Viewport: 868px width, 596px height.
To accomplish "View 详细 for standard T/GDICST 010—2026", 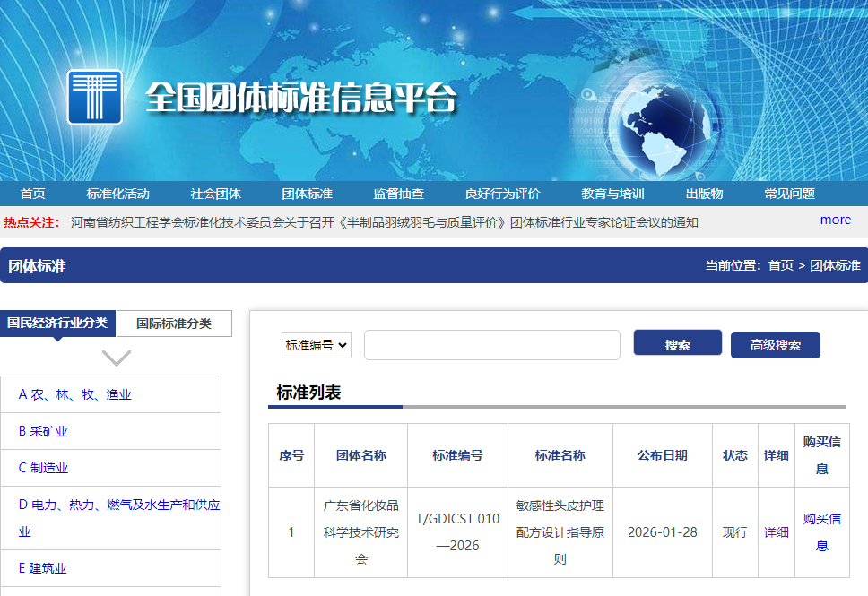I will coord(776,532).
